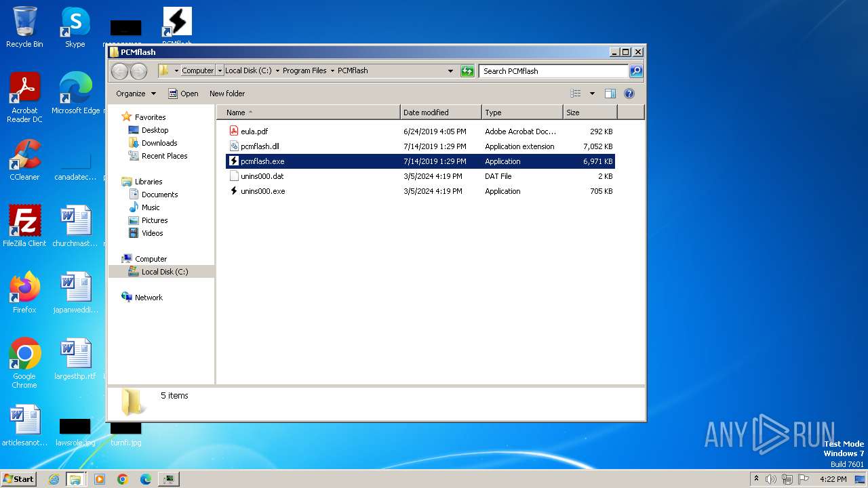Sort by the Size column
Image resolution: width=868 pixels, height=488 pixels.
[590, 113]
